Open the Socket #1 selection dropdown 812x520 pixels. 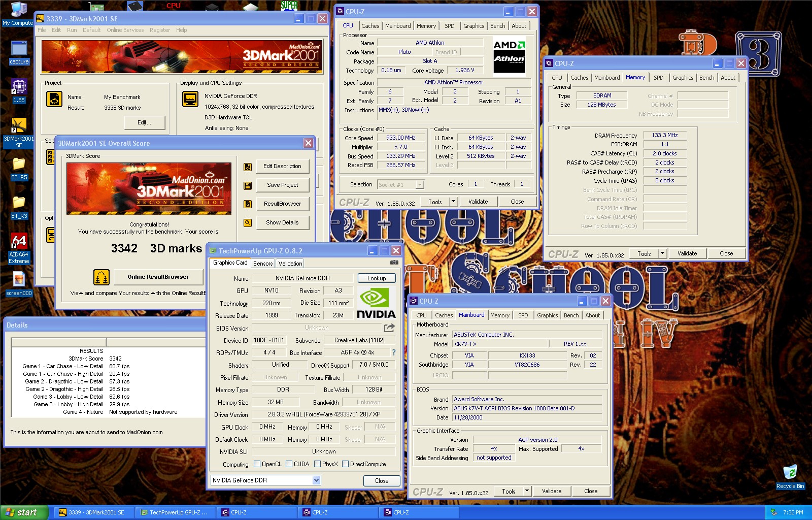[401, 185]
